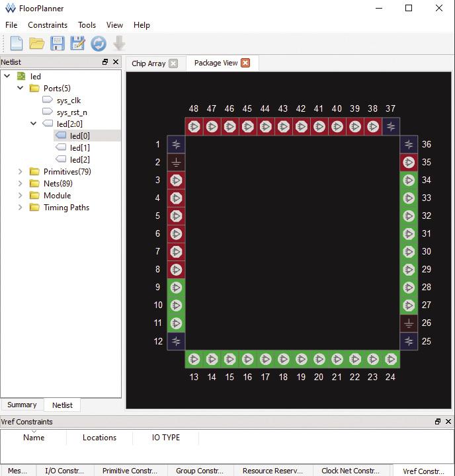
Task: Open the Vref Constr... tab
Action: [423, 471]
